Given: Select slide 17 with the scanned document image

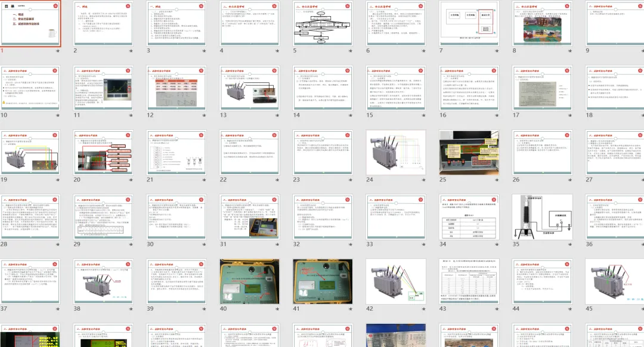Looking at the screenshot, I should [542, 88].
